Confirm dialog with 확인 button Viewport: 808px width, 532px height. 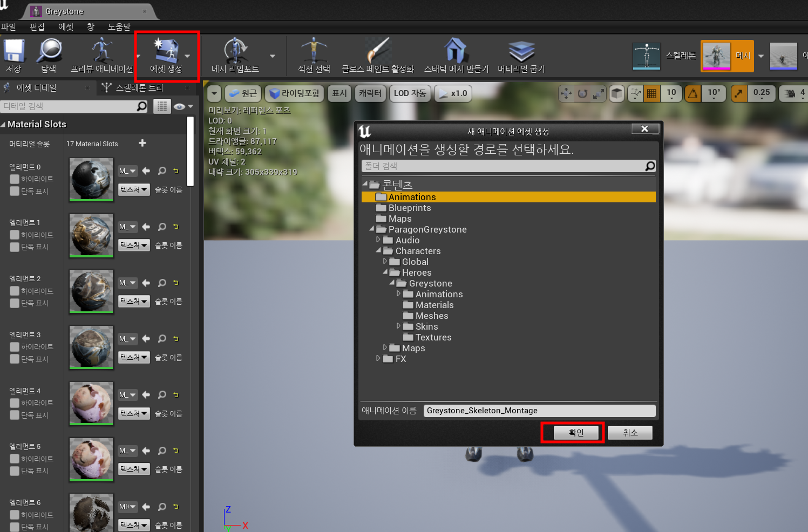[576, 433]
